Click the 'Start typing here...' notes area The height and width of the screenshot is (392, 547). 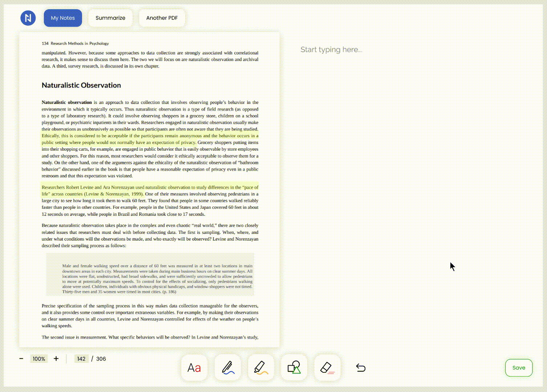331,50
